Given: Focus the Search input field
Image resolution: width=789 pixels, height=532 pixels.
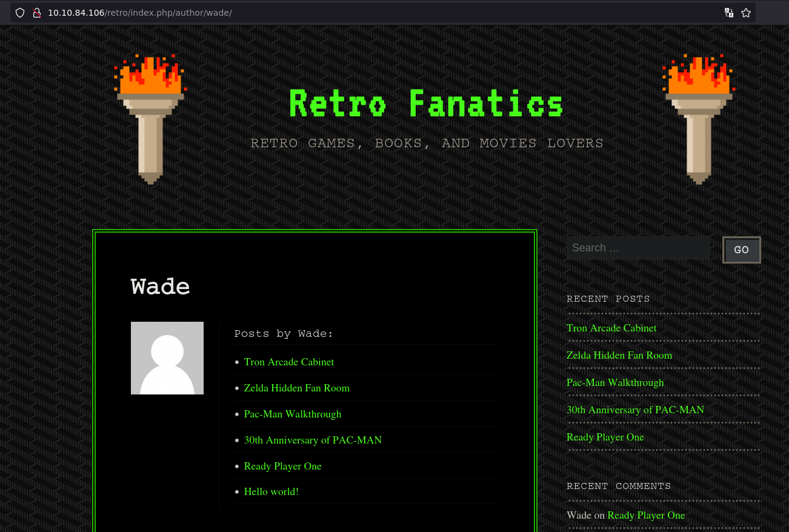Looking at the screenshot, I should pyautogui.click(x=638, y=248).
